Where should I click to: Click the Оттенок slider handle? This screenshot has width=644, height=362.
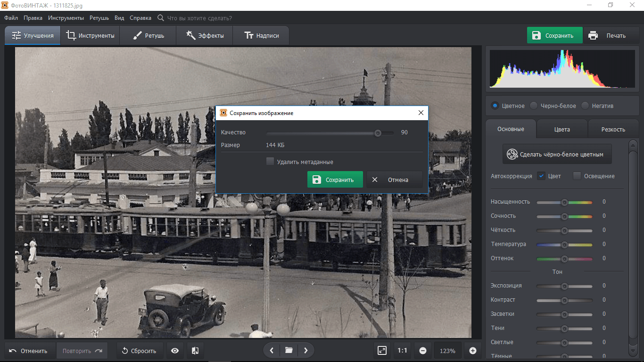click(564, 259)
